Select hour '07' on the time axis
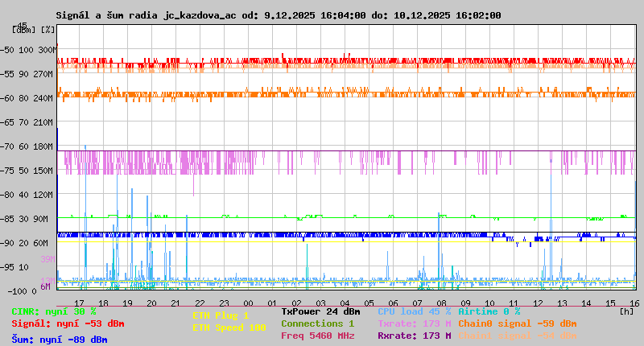644x346 pixels. [x=417, y=303]
